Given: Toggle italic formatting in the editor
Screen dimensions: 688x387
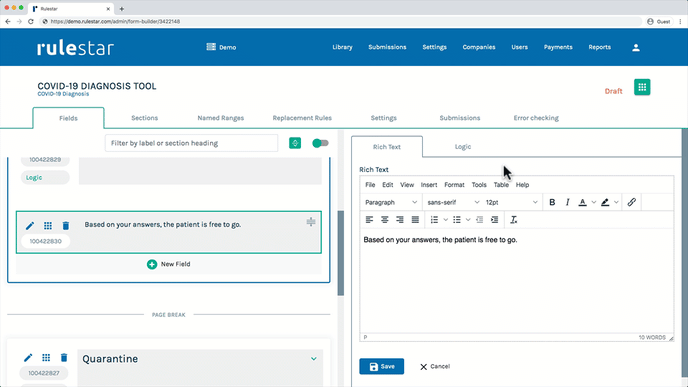Looking at the screenshot, I should pyautogui.click(x=567, y=202).
